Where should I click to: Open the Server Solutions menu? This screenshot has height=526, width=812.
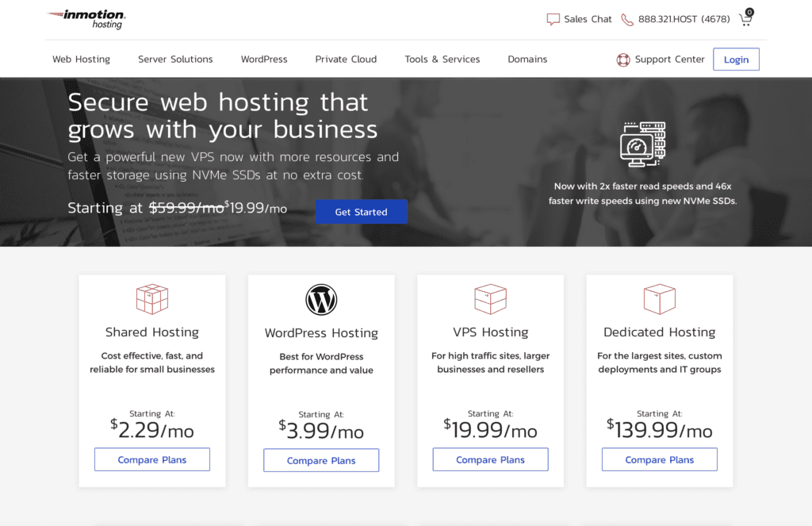tap(175, 60)
